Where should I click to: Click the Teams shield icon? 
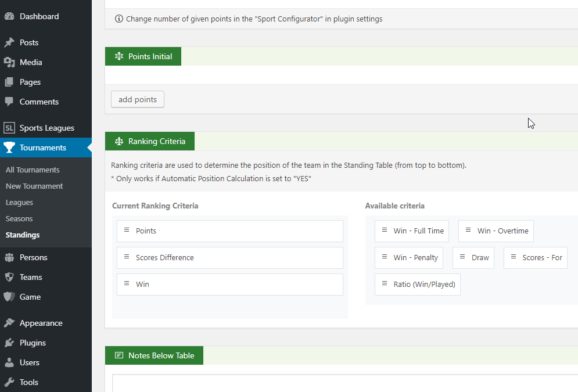[x=9, y=277]
